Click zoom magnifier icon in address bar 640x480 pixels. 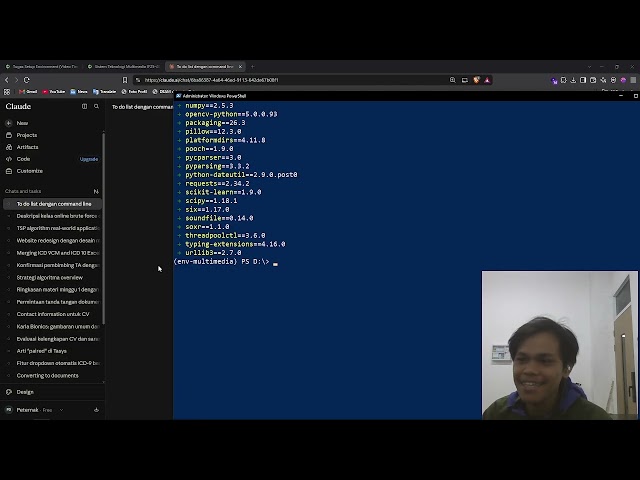pos(453,80)
